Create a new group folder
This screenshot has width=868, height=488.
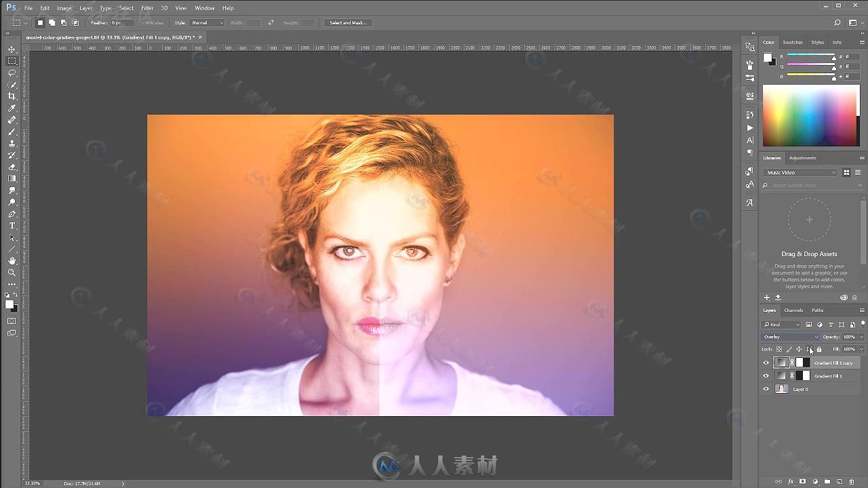(827, 482)
